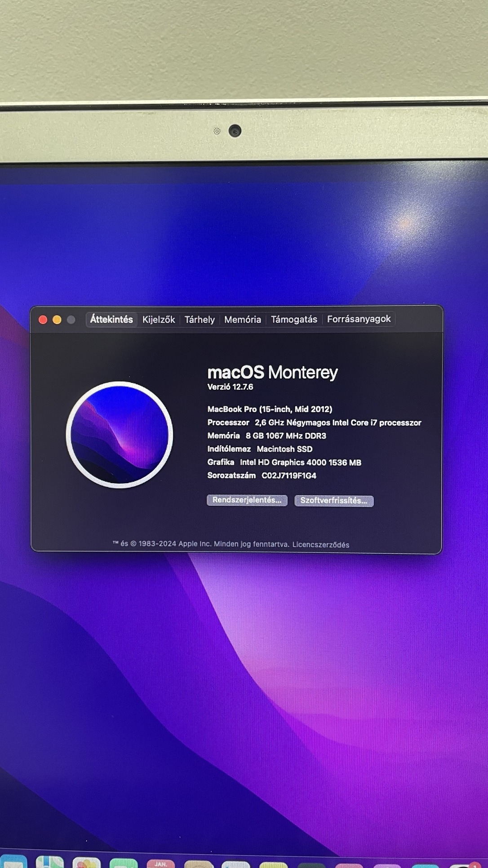488x868 pixels.
Task: Open the Tárhely tab
Action: click(x=200, y=320)
